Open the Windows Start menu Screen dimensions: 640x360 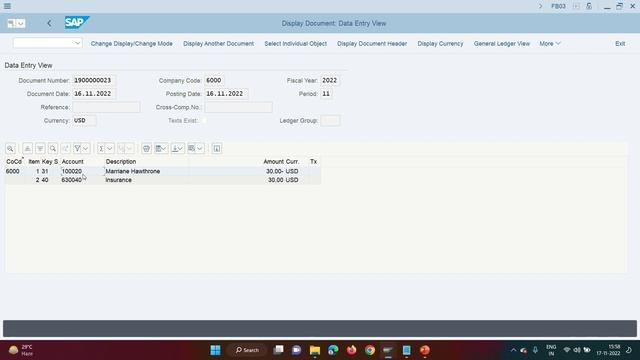click(216, 350)
